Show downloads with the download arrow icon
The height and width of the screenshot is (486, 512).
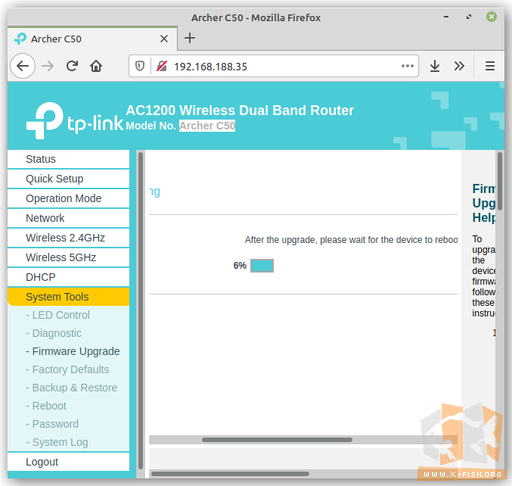(x=434, y=66)
